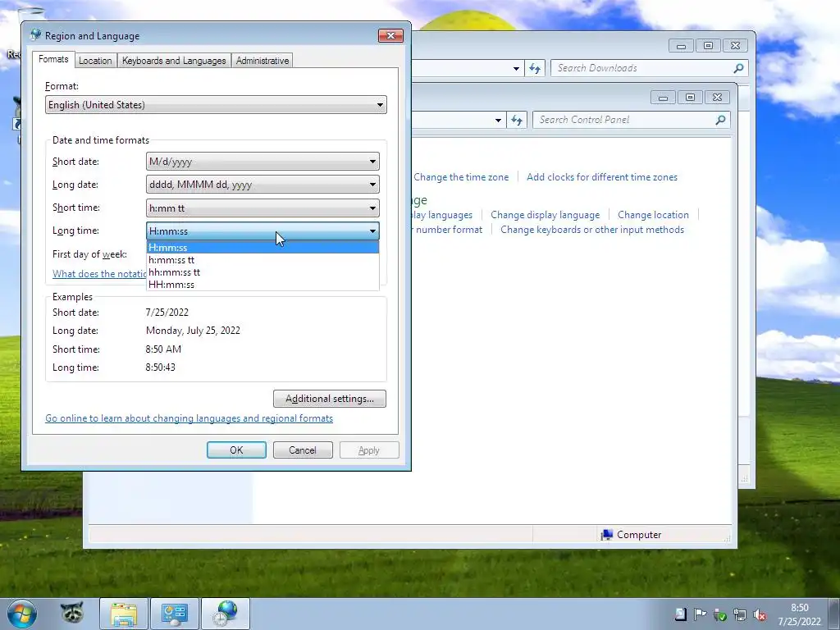Switch to the Administrative tab
This screenshot has width=840, height=630.
coord(262,61)
